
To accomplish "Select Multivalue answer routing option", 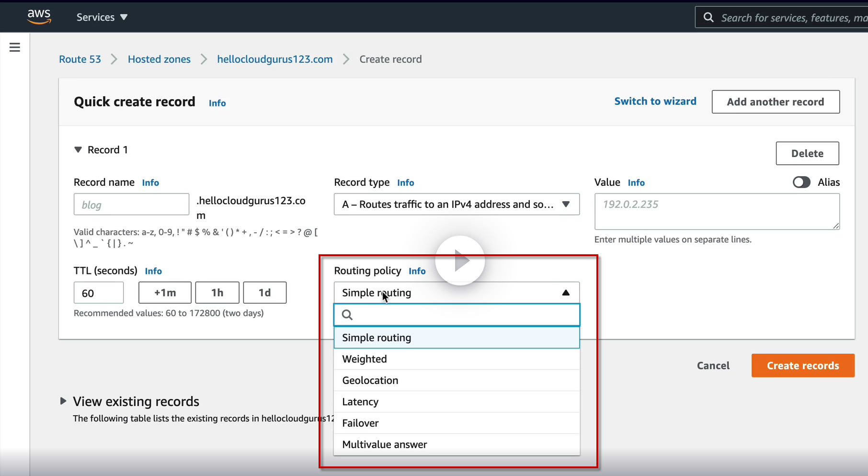I will pyautogui.click(x=457, y=444).
